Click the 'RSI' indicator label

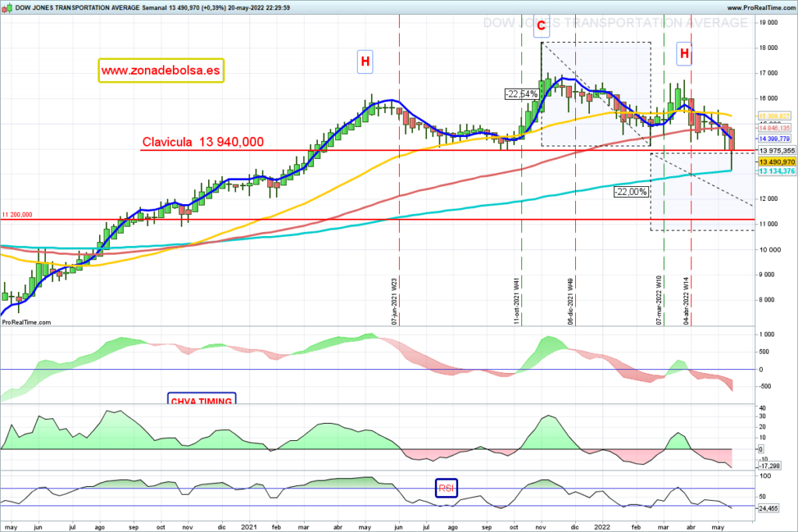pos(447,488)
